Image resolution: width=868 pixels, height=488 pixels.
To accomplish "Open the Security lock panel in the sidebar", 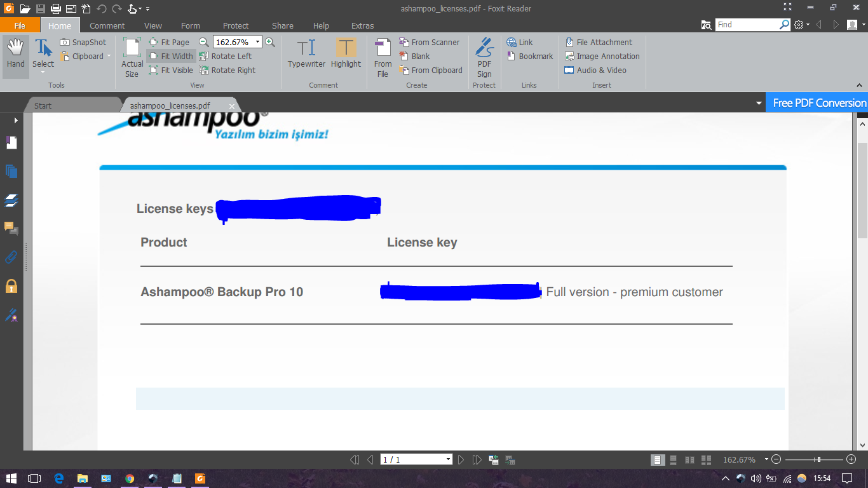I will click(x=11, y=285).
